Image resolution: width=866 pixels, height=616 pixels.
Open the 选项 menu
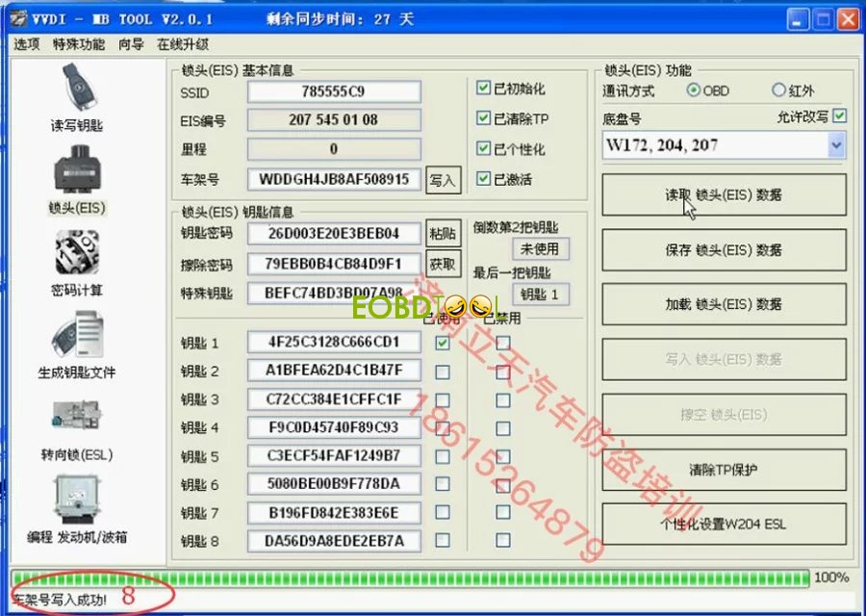point(27,44)
